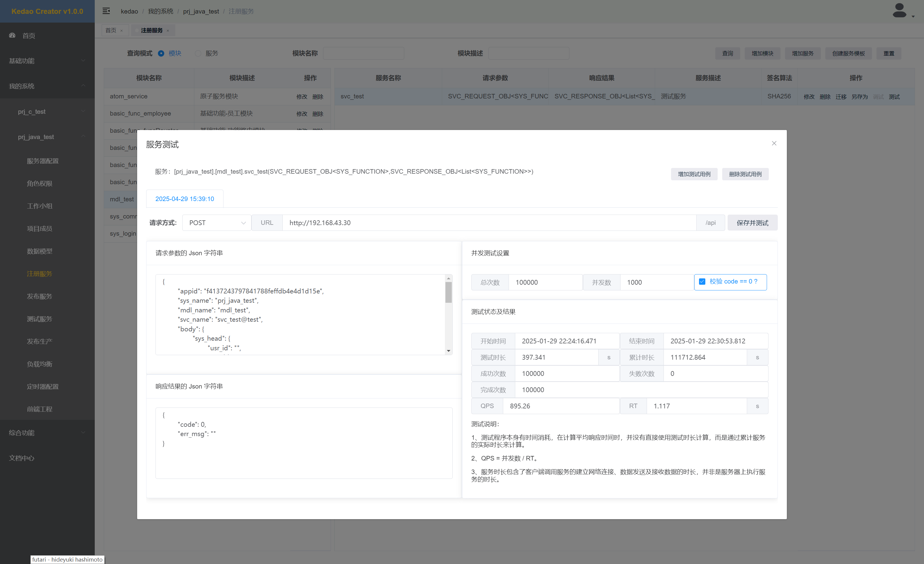Open the 发布服务 sidebar menu item
This screenshot has height=564, width=924.
tap(39, 296)
